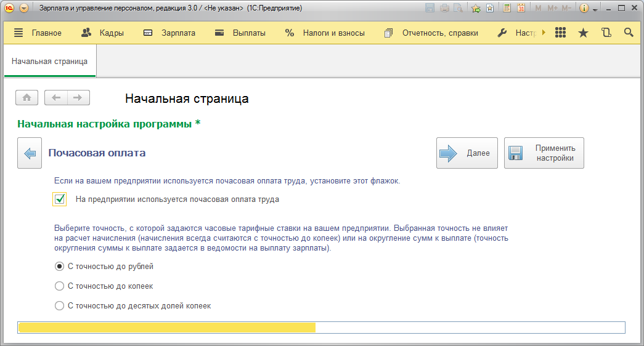Uncheck 'На предприятии используется почасовая оплата труда'

(60, 199)
